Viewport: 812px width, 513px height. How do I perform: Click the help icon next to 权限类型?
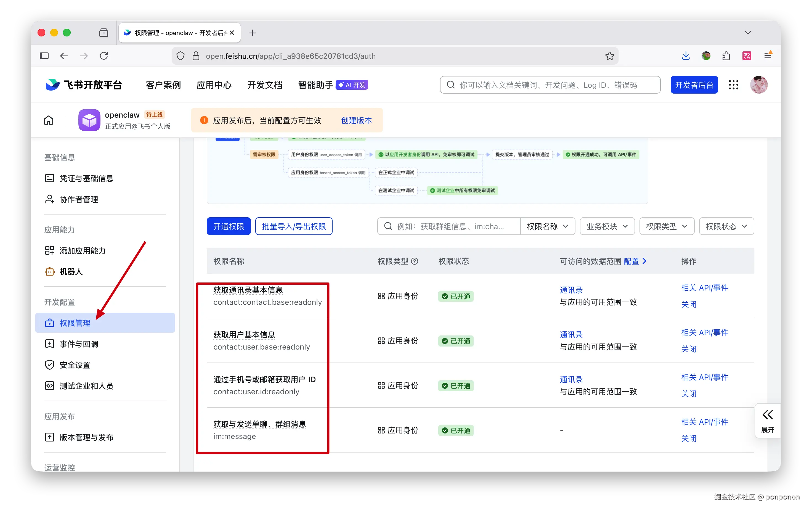click(415, 261)
